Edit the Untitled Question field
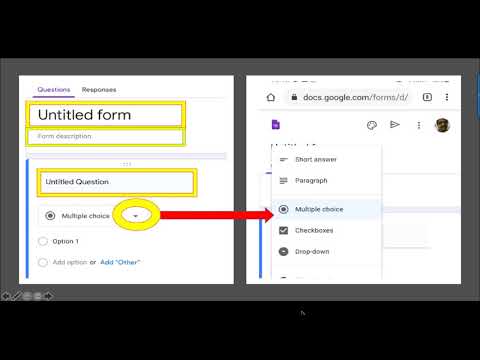 coord(117,182)
